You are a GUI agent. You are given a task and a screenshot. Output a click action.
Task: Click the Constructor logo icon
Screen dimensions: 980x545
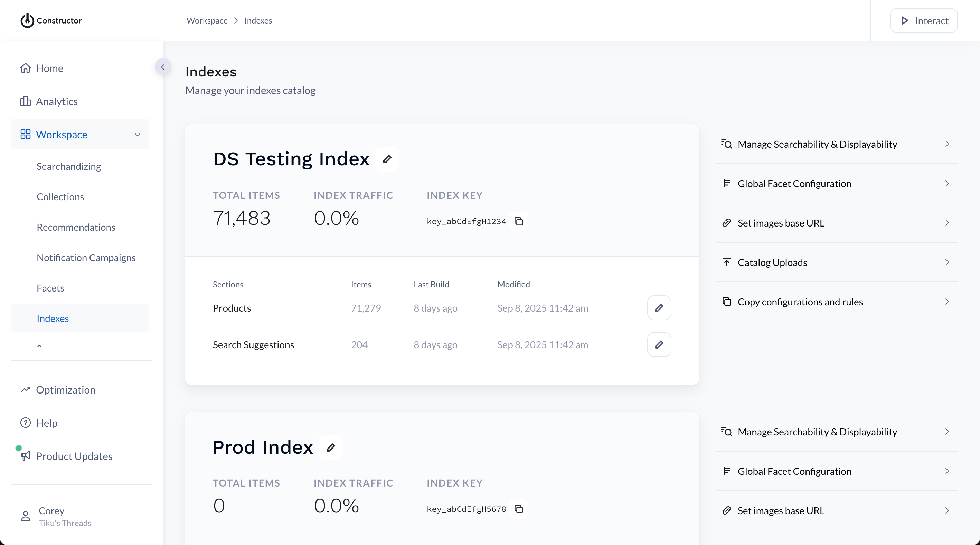tap(27, 20)
